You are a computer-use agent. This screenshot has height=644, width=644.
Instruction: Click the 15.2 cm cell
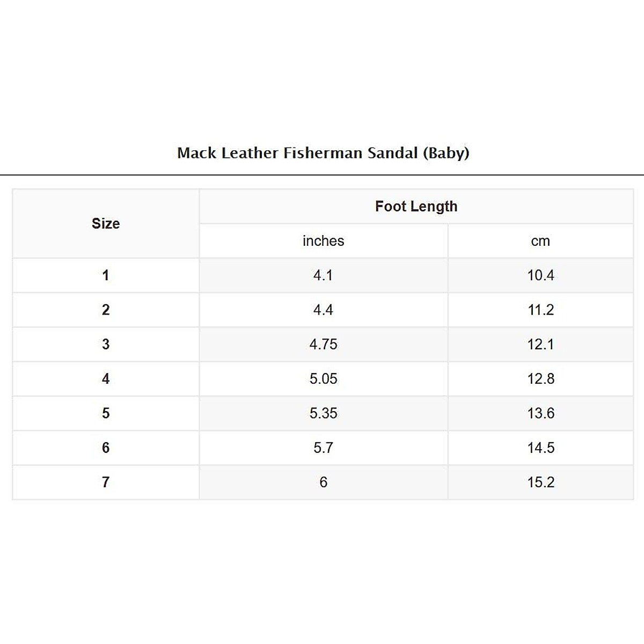[540, 482]
